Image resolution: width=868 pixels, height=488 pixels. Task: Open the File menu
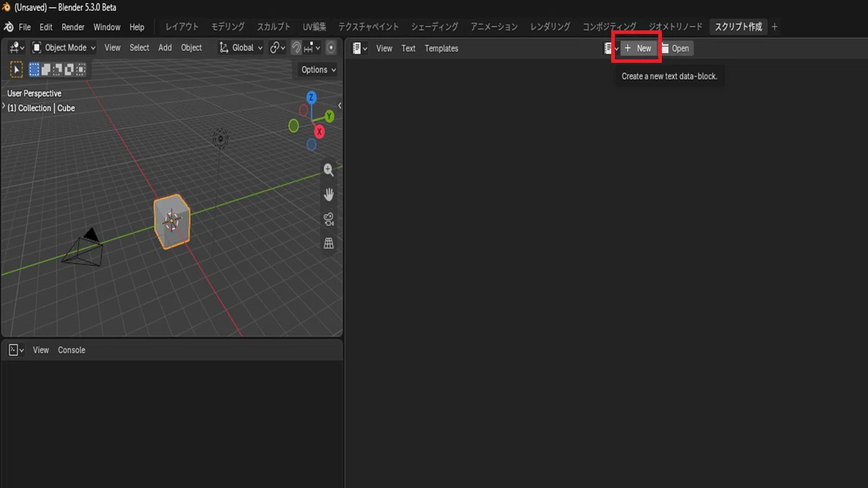[25, 27]
